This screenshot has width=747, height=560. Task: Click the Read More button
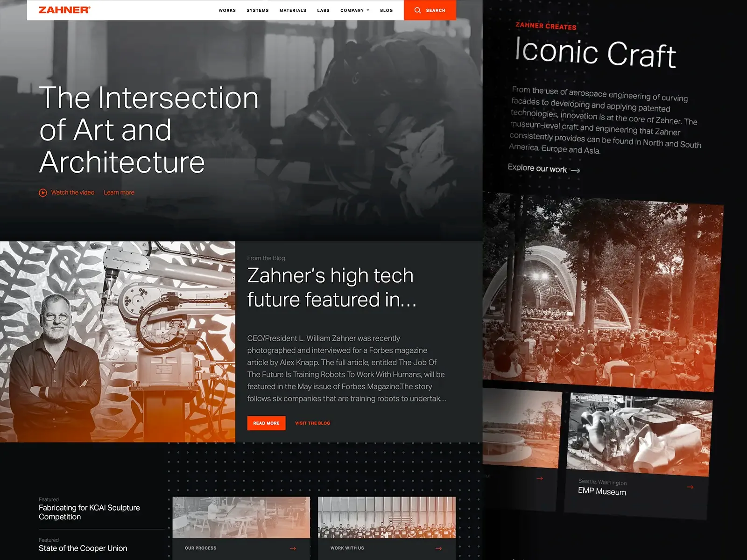266,423
